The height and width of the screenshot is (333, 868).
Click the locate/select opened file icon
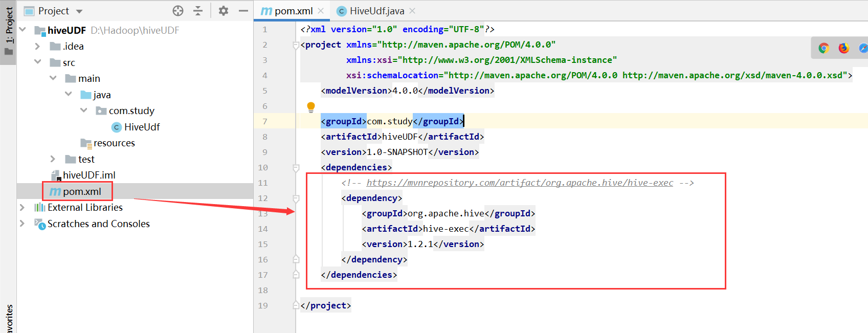pyautogui.click(x=178, y=11)
